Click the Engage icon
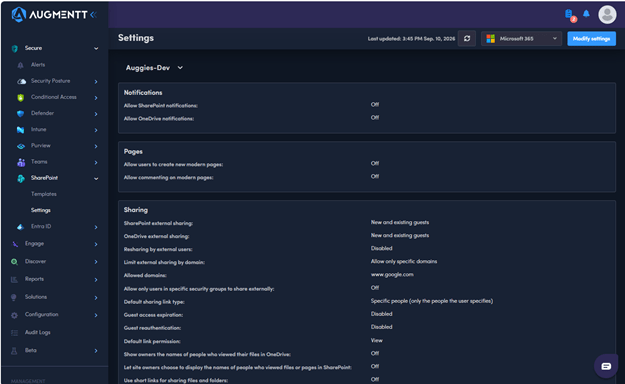Image resolution: width=625 pixels, height=384 pixels. point(15,244)
